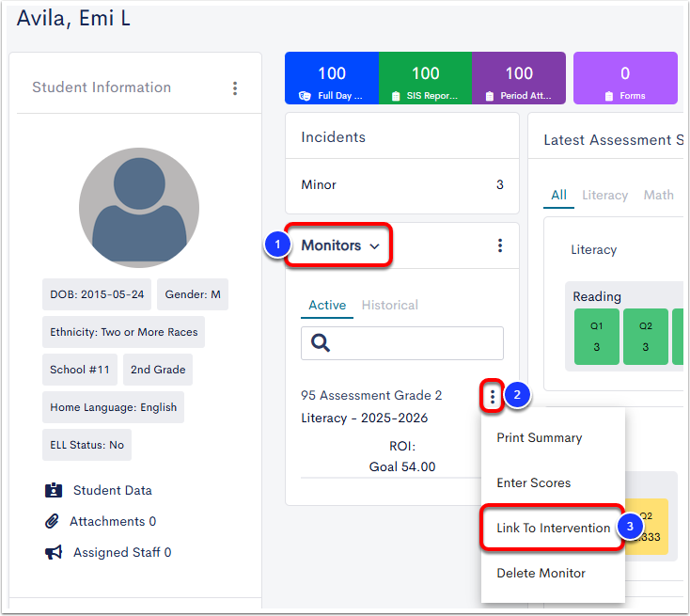Click the Period Attendance clipboard icon
The image size is (690, 616).
click(490, 96)
